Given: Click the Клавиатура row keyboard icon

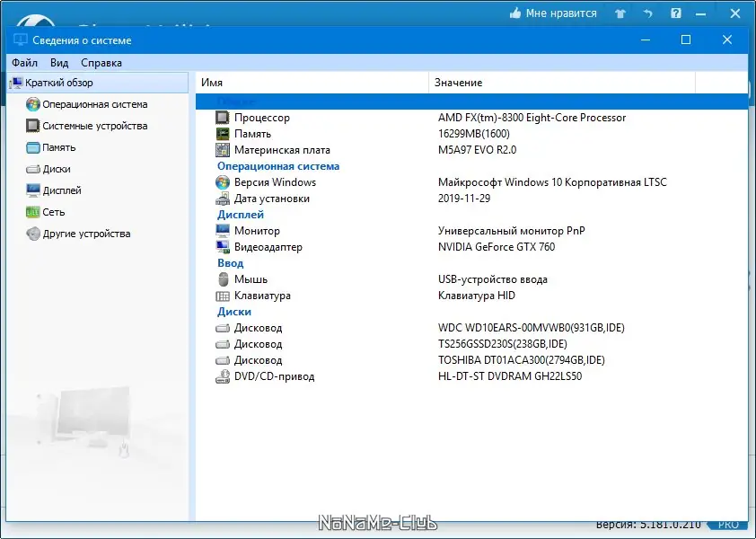Looking at the screenshot, I should click(x=223, y=296).
